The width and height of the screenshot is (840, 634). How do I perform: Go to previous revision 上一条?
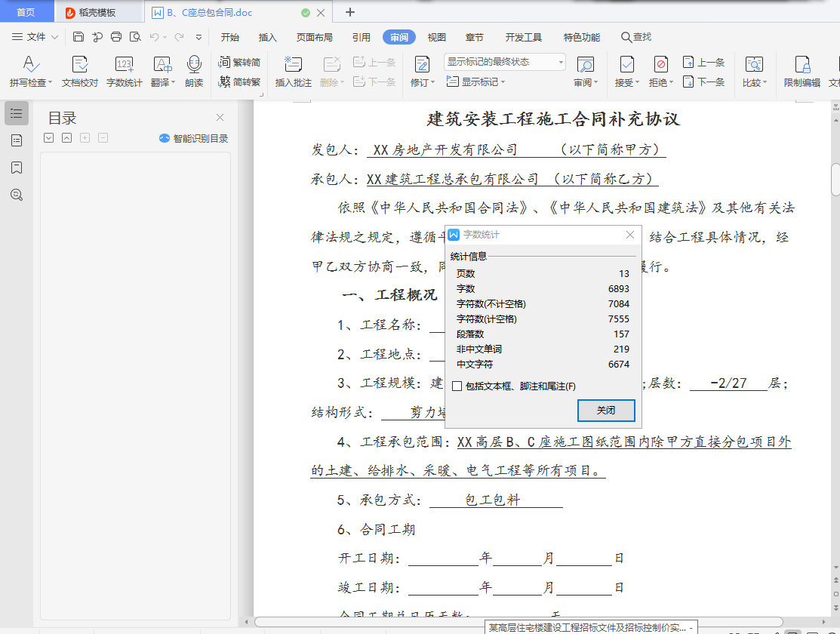(703, 62)
